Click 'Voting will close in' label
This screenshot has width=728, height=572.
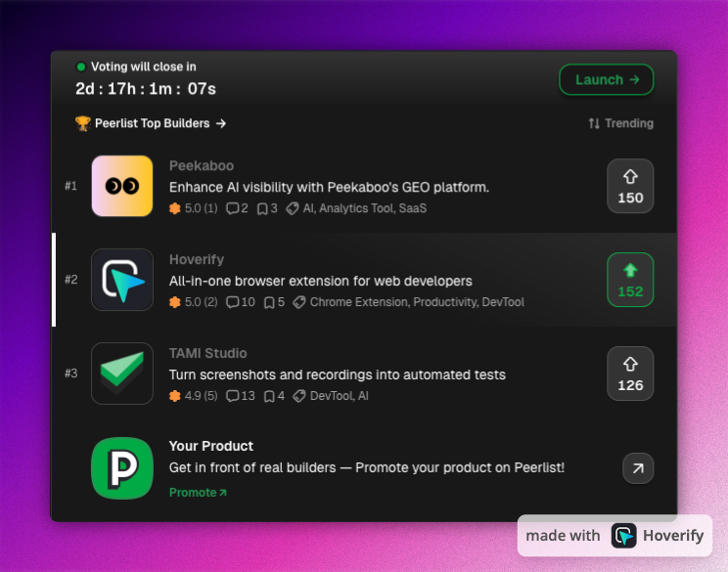tap(144, 66)
